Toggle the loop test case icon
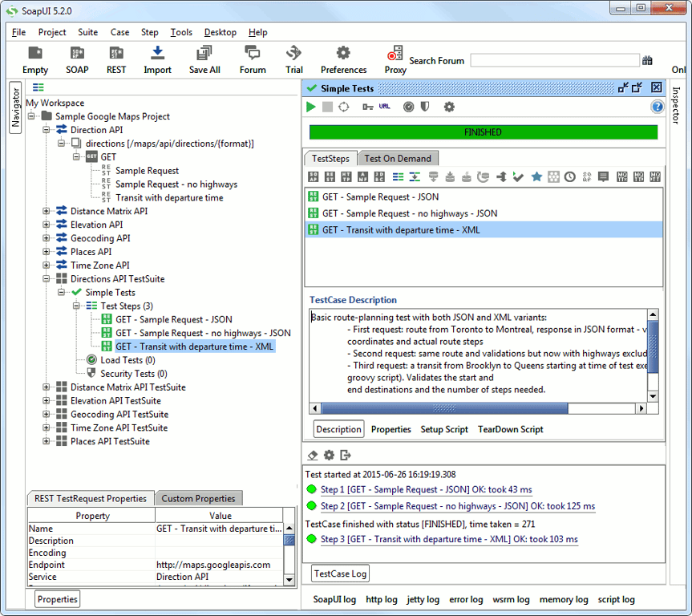Screen dimensions: 692x616 click(344, 107)
